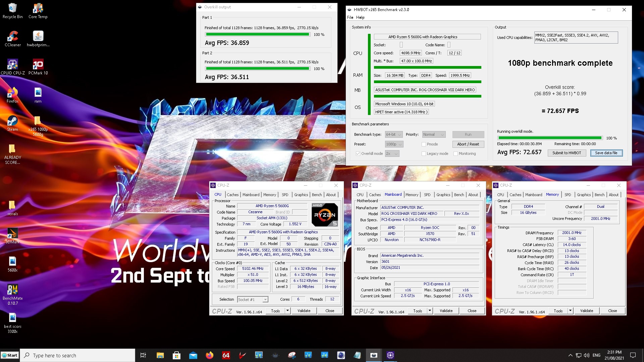Image resolution: width=644 pixels, height=362 pixels.
Task: Expand Tools arrow in CPU-Z Memory window
Action: click(x=570, y=311)
